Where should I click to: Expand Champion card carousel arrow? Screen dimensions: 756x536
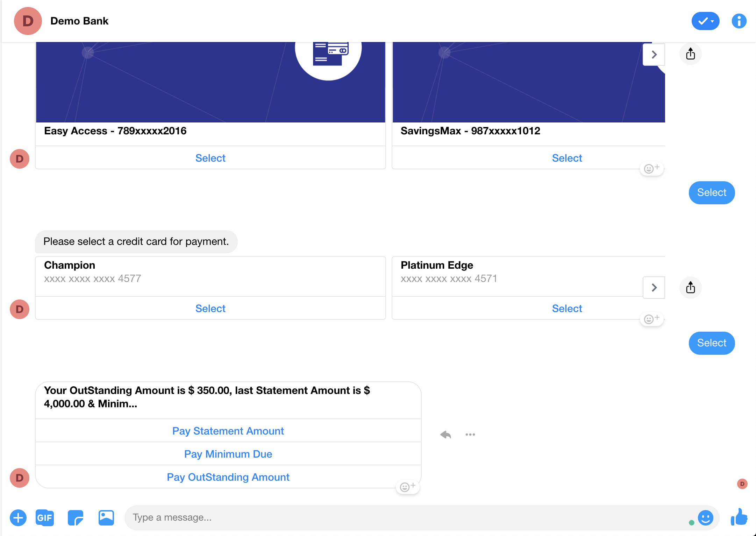pos(654,288)
